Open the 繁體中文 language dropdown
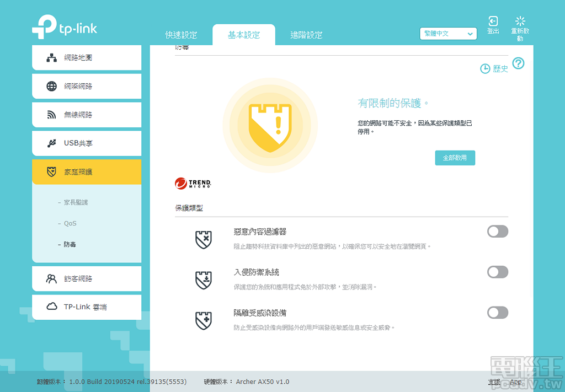565x392 pixels. pyautogui.click(x=448, y=34)
